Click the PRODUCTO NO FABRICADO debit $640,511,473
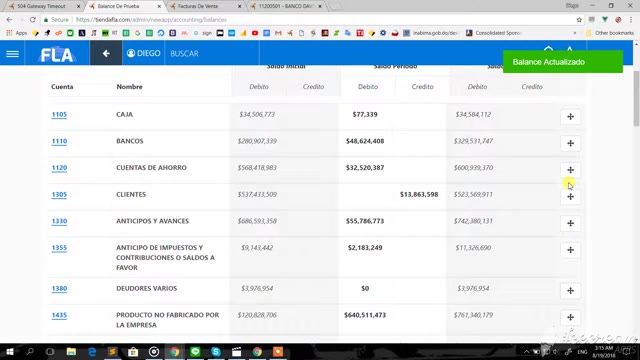This screenshot has height=360, width=640. (x=365, y=315)
